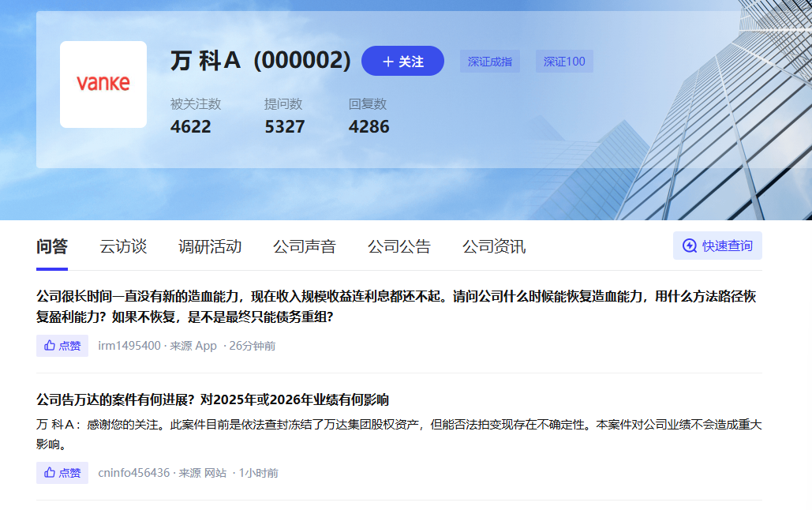The width and height of the screenshot is (812, 510).
Task: Open the 调研活动 tab
Action: point(209,246)
